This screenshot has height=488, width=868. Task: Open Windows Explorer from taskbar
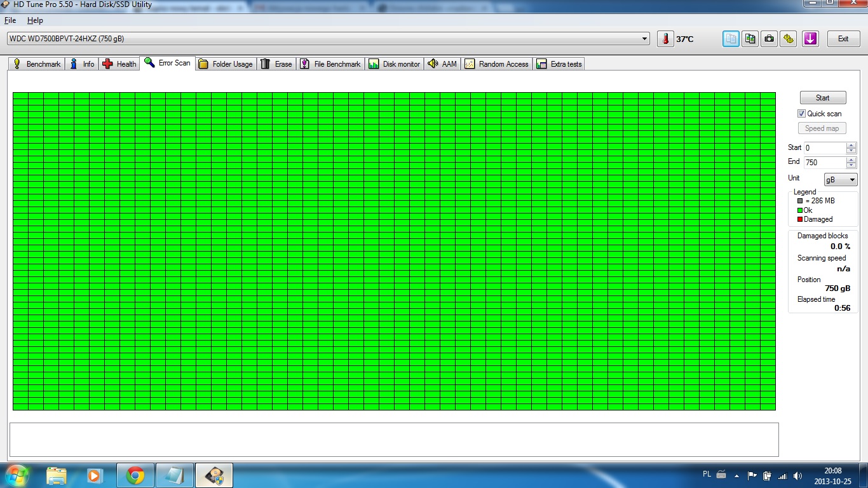point(57,475)
